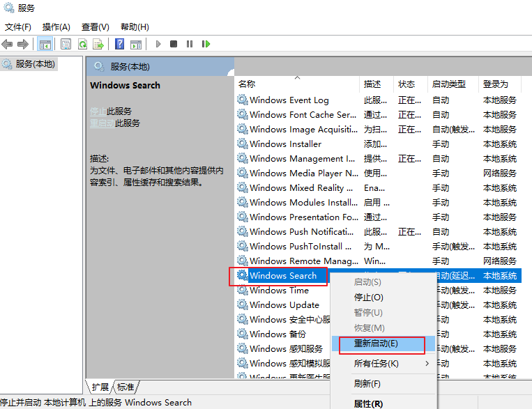Screen dimensions: 532x409
Task: Sort by the 描述 column header
Action: coord(377,84)
